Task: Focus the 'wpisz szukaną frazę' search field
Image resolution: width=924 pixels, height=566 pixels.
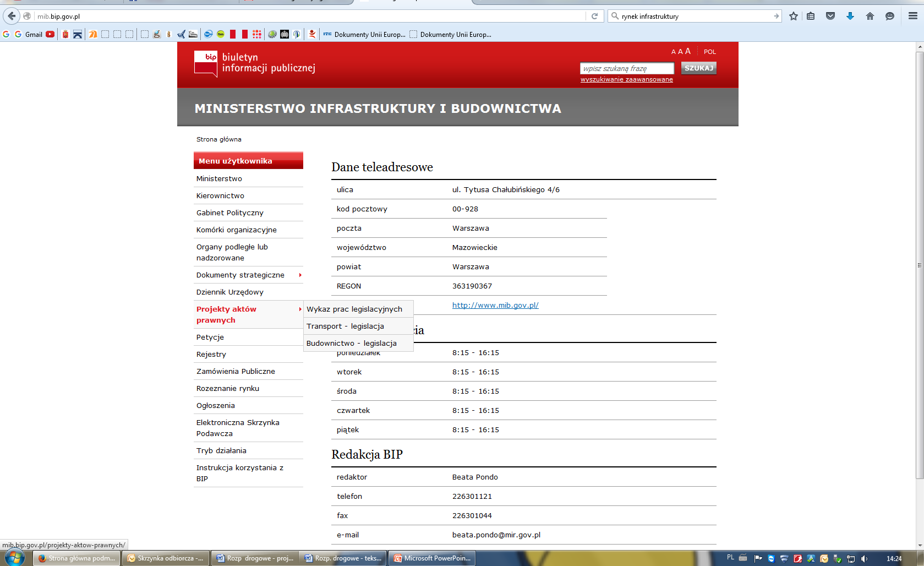Action: (627, 68)
